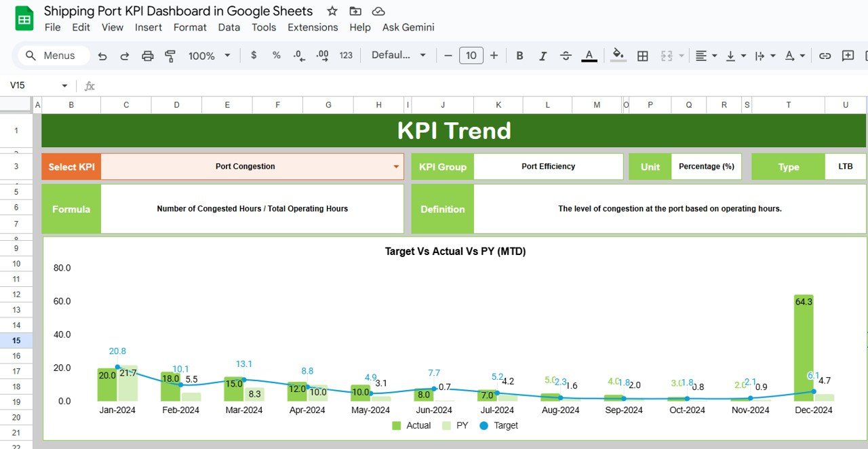Star this spreadsheet
The image size is (868, 449).
pos(332,11)
